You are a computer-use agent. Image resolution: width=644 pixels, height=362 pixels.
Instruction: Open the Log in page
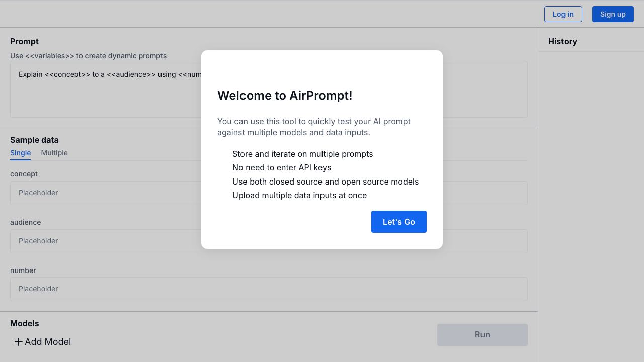coord(563,14)
